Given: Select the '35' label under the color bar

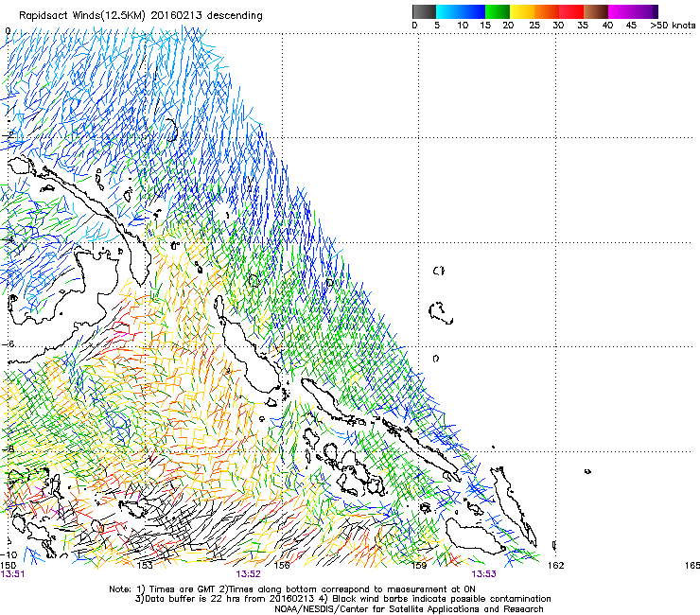Looking at the screenshot, I should (583, 26).
